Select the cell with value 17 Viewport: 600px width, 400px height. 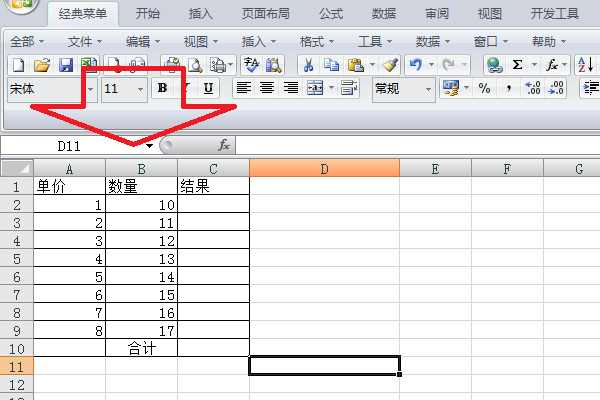click(x=142, y=330)
